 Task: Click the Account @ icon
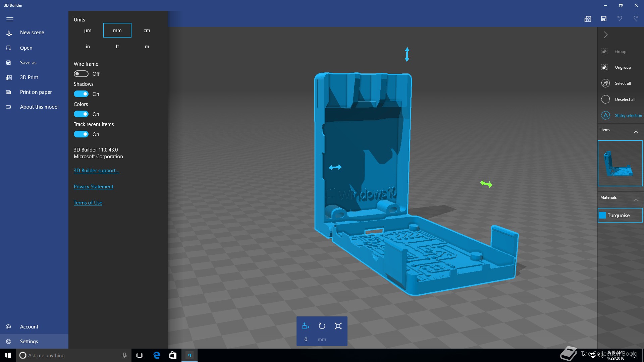[x=8, y=327]
